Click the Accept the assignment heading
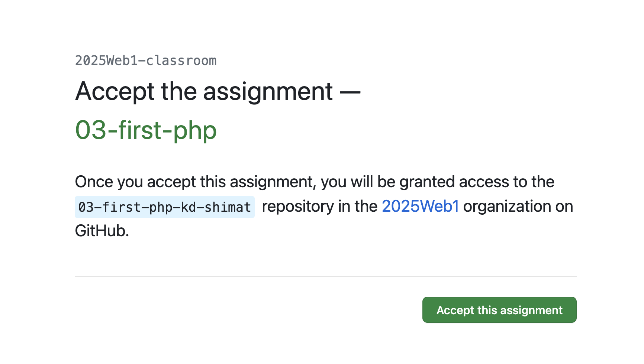Screen dimensions: 644x364 pyautogui.click(x=218, y=92)
